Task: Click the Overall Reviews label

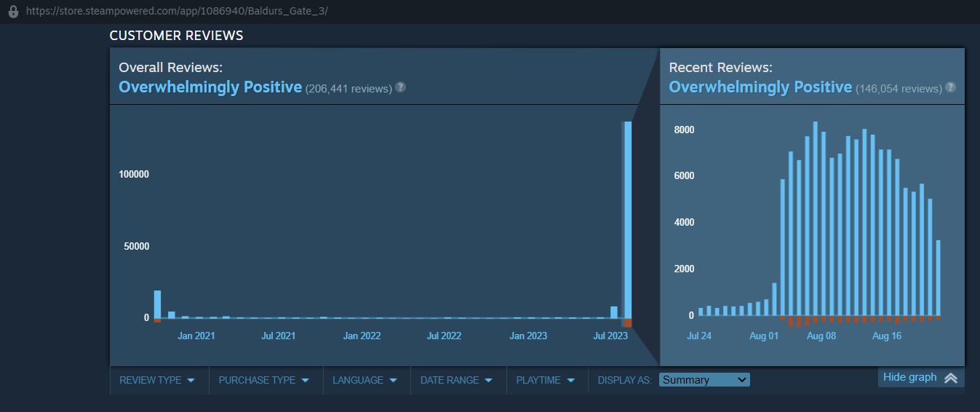Action: [170, 67]
